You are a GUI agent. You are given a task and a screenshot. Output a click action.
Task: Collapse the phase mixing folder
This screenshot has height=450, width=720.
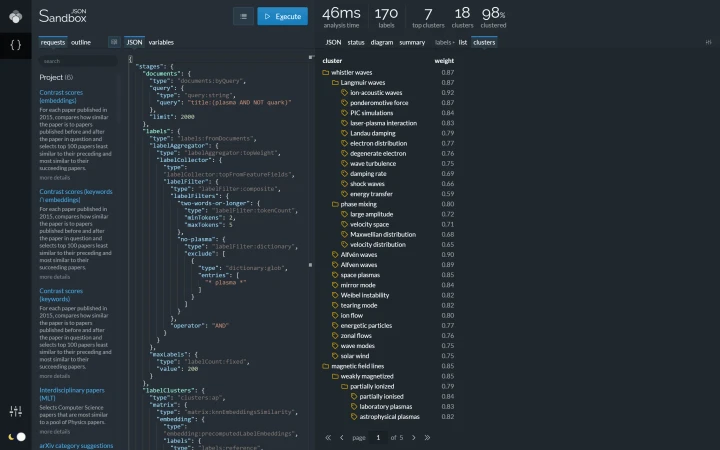[x=335, y=204]
